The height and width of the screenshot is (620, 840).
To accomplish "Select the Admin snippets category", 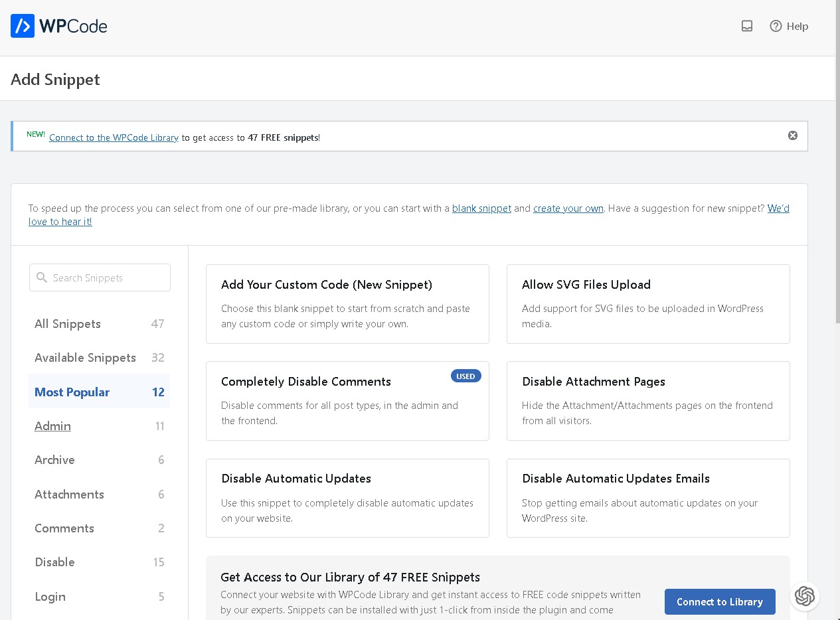I will (x=53, y=426).
